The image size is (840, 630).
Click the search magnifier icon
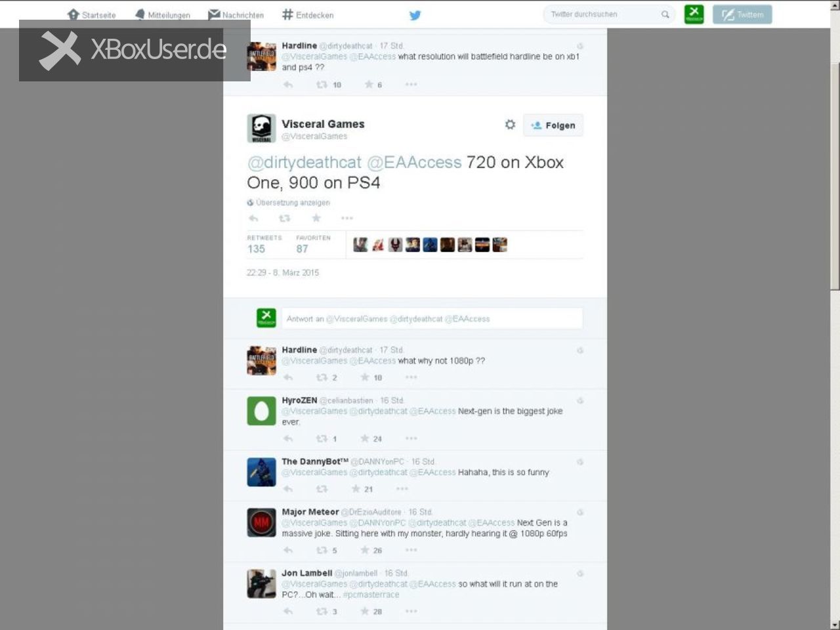[665, 14]
